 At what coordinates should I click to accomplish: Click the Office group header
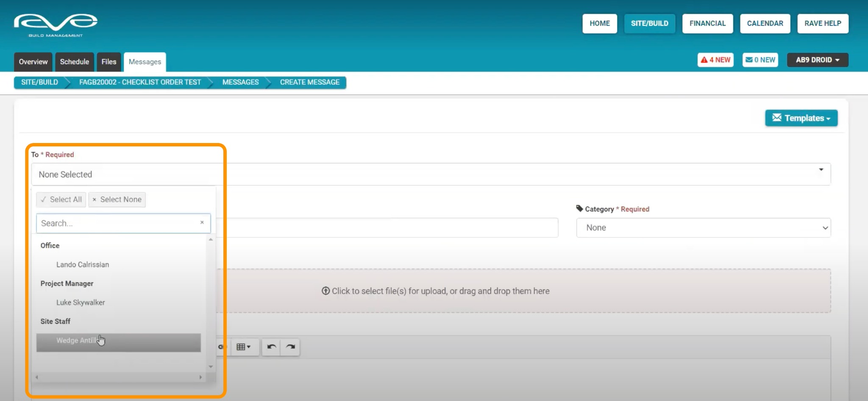coord(50,246)
